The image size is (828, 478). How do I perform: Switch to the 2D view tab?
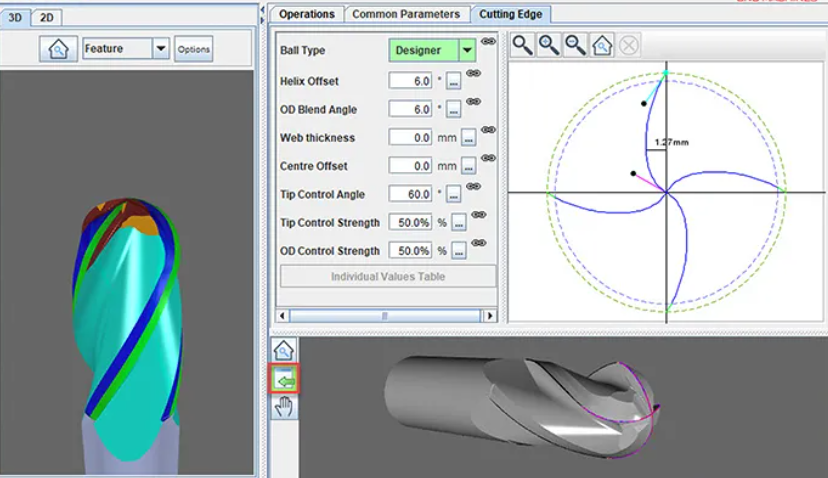click(x=47, y=17)
